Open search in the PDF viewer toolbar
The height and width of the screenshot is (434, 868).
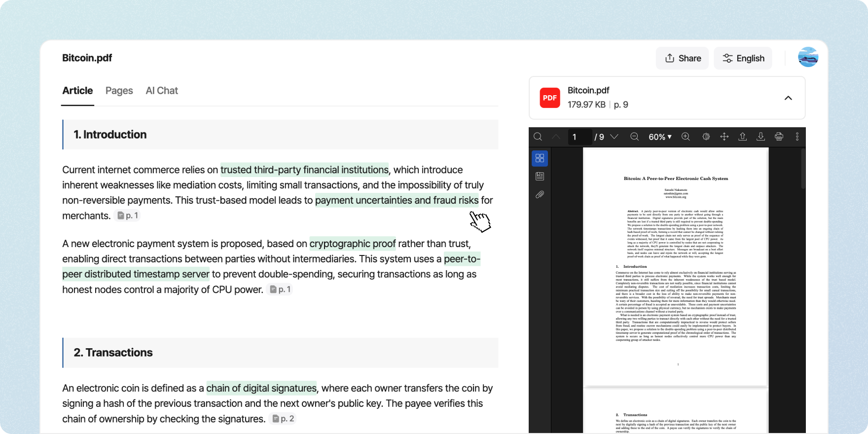click(x=538, y=137)
